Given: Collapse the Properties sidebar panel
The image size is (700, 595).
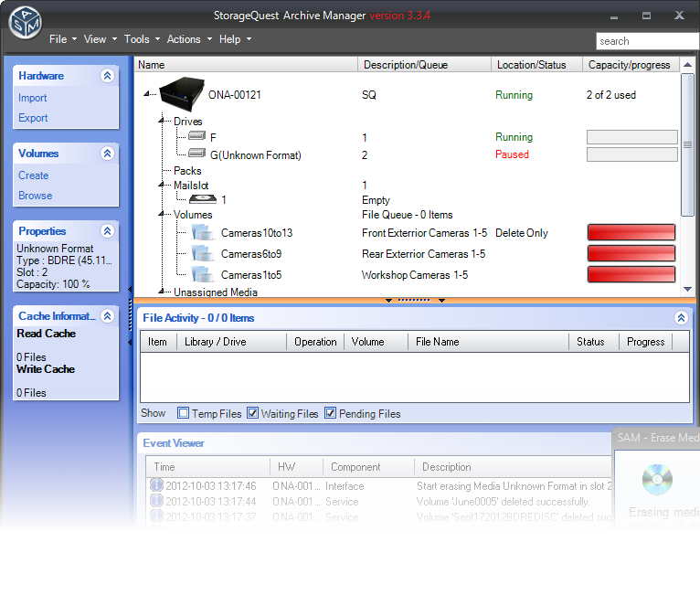Looking at the screenshot, I should click(107, 231).
